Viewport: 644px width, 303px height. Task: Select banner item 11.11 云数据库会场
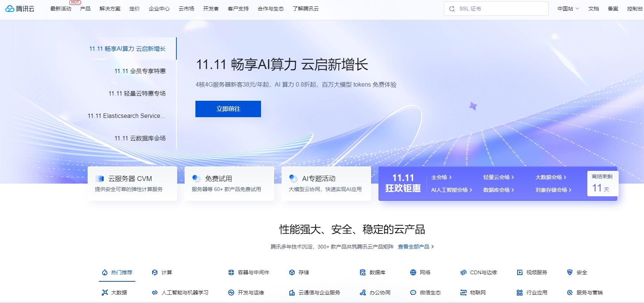pyautogui.click(x=140, y=138)
